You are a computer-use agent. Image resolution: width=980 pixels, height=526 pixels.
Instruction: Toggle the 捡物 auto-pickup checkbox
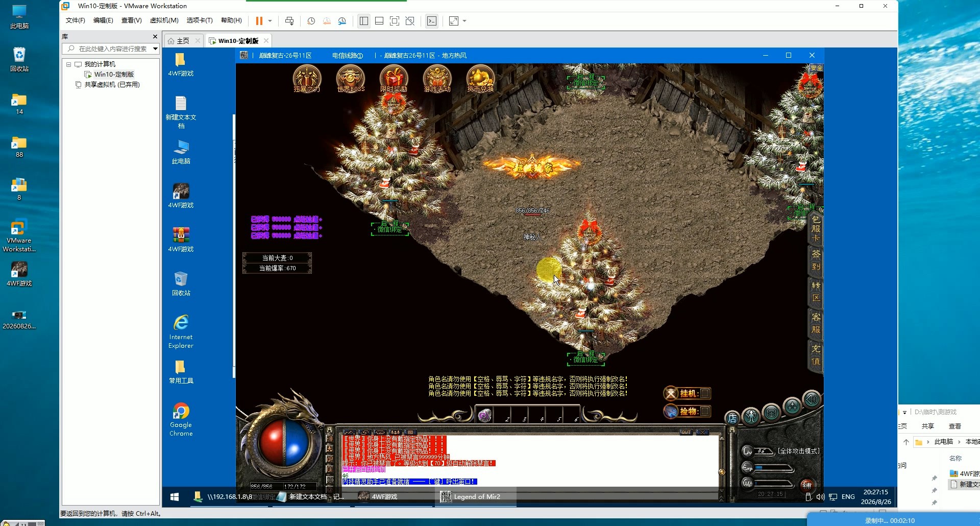[x=705, y=411]
